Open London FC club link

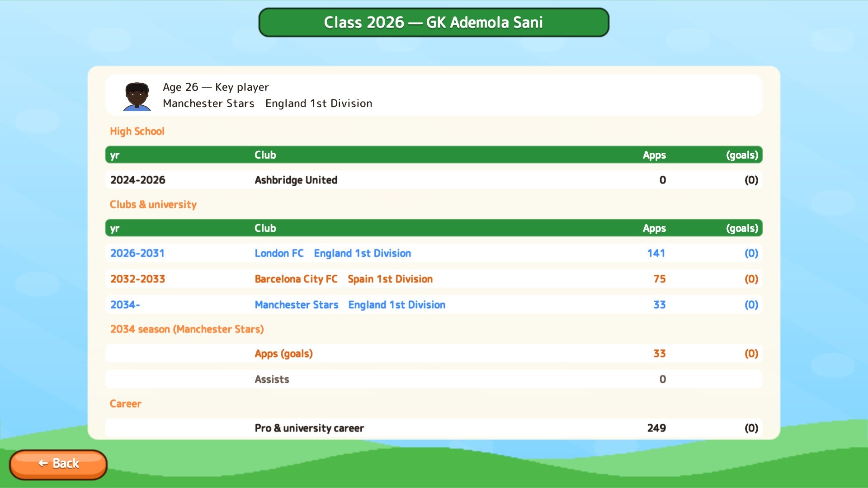click(x=279, y=253)
